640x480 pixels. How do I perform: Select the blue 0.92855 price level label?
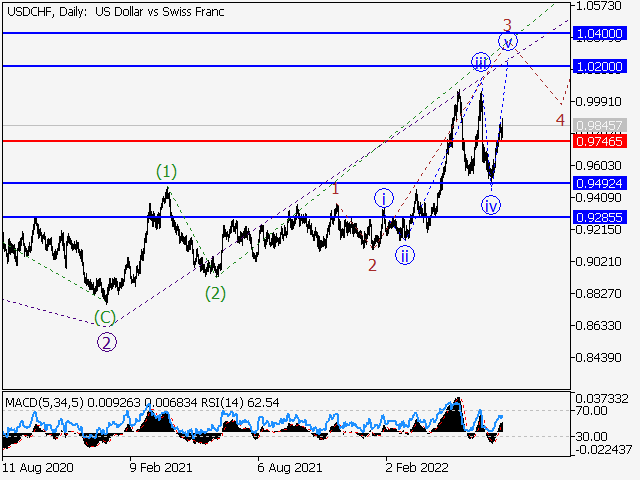point(600,217)
